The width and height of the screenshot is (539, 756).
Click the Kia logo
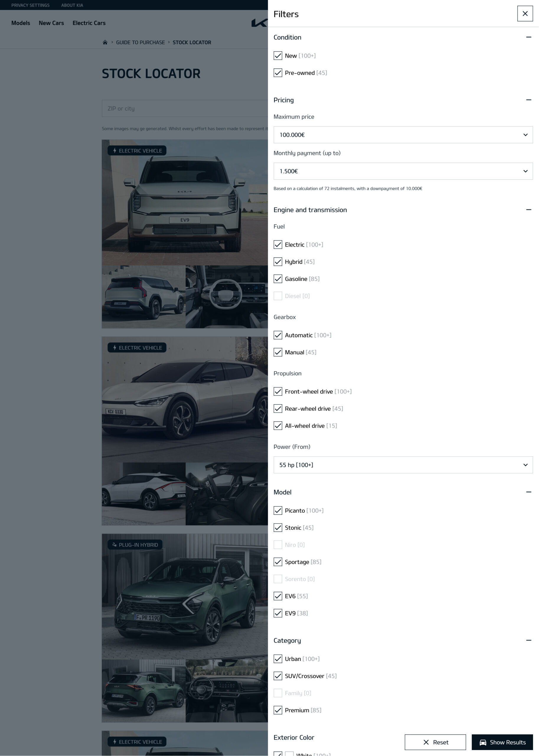[x=259, y=23]
